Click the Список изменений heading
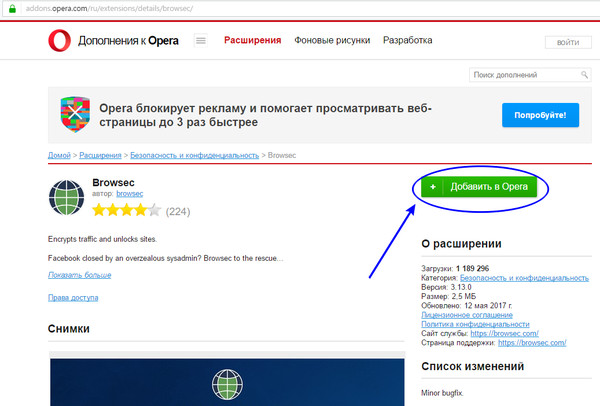The width and height of the screenshot is (600, 406). tap(473, 366)
